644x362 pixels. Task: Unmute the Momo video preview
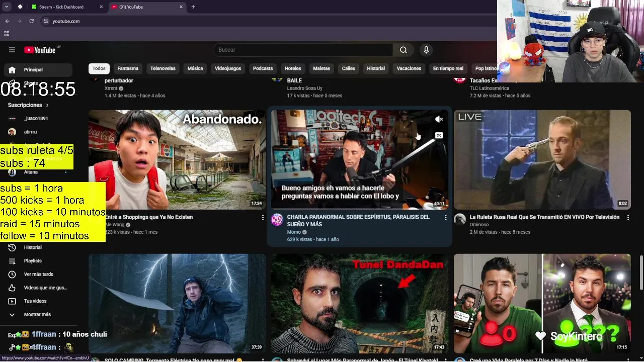coord(439,119)
